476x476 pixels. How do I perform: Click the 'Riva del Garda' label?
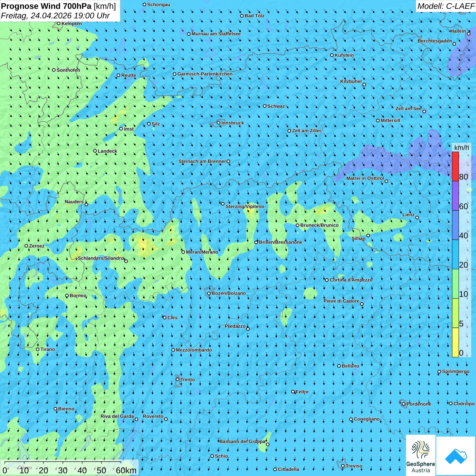click(117, 416)
